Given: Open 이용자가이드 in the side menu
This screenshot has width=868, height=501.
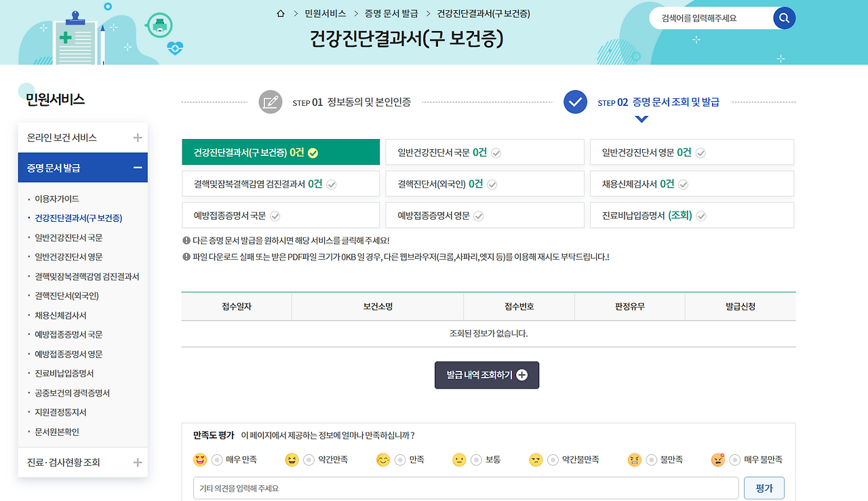Looking at the screenshot, I should [x=57, y=199].
